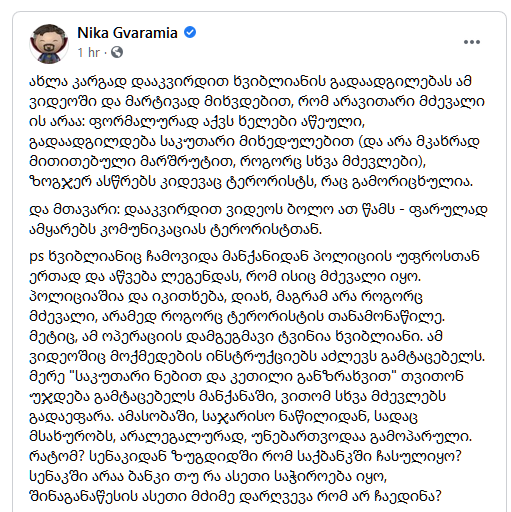The height and width of the screenshot is (512, 511).
Task: Click the line starting "ზოგჯერ ასწრებს"
Action: pyautogui.click(x=251, y=182)
